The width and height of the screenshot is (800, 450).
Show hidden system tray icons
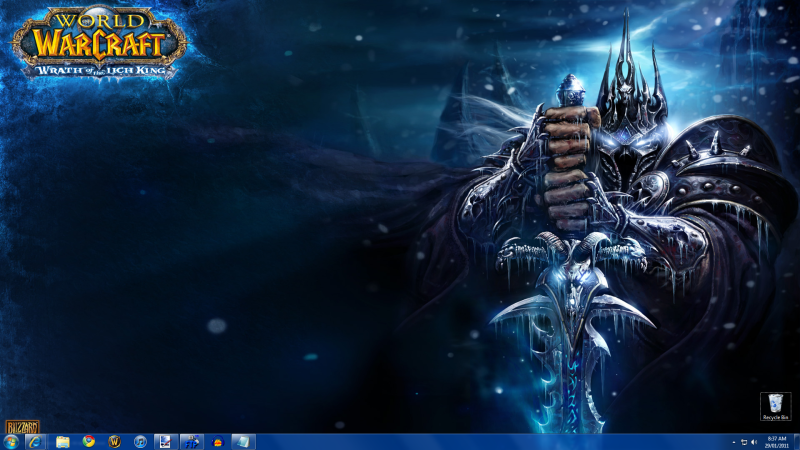[734, 442]
